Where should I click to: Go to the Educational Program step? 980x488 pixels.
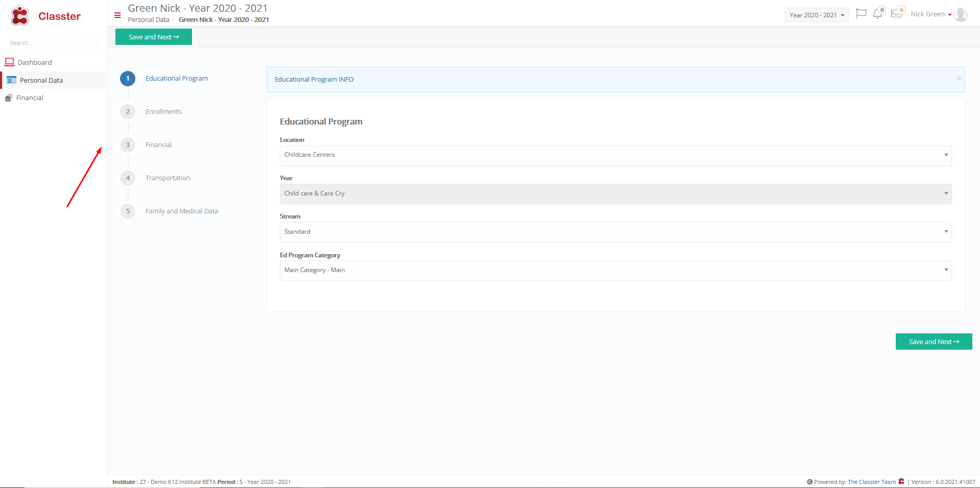[x=177, y=79]
